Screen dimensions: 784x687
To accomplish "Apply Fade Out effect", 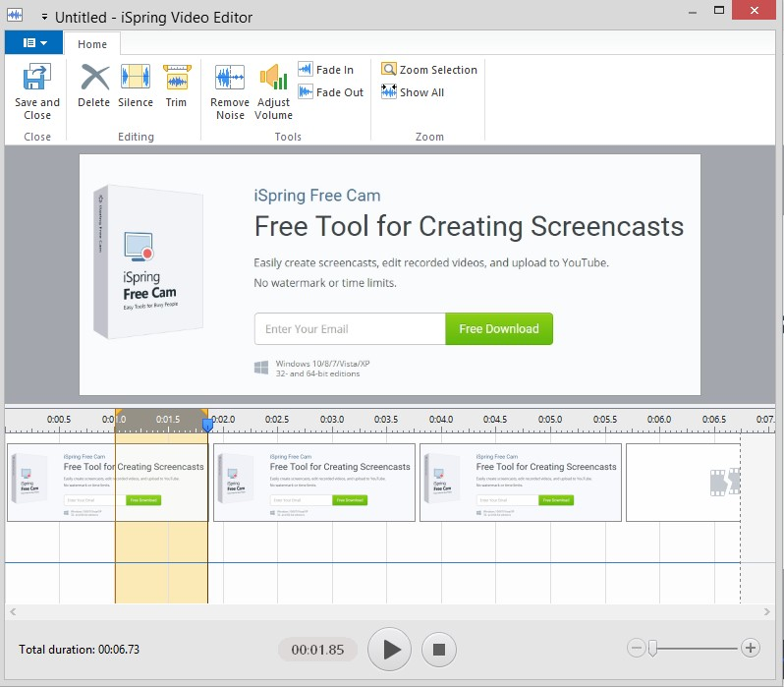I will tap(330, 92).
